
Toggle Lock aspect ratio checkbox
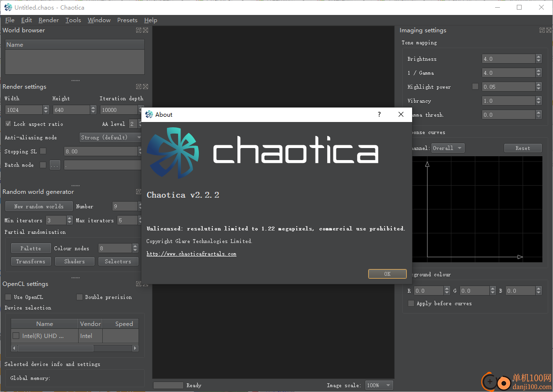tap(8, 124)
